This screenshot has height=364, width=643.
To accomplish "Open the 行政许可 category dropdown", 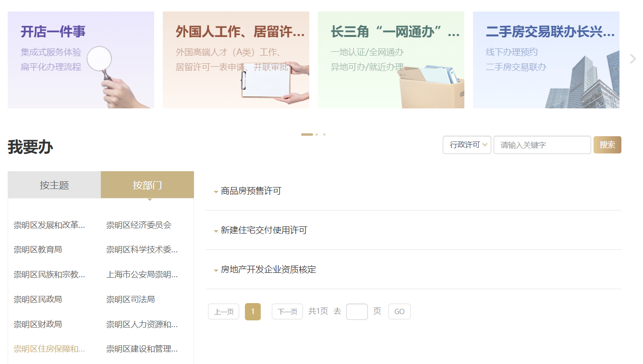I will (466, 145).
